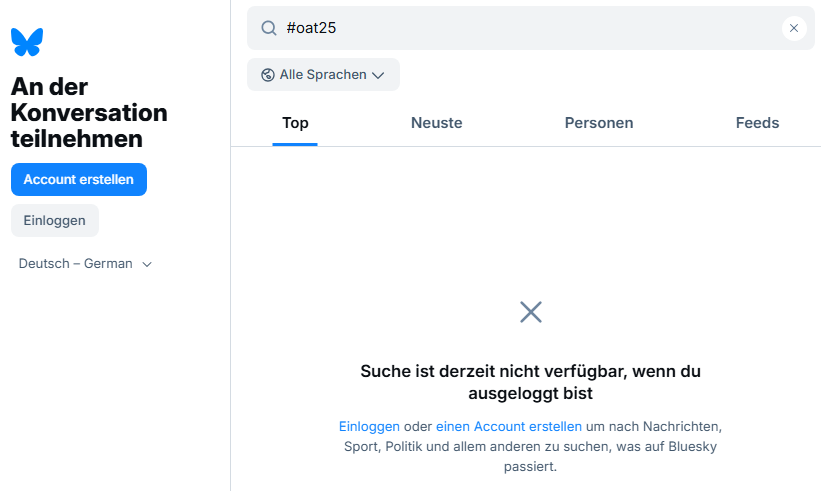The width and height of the screenshot is (821, 491).
Task: Switch to the Top tab
Action: click(x=295, y=123)
